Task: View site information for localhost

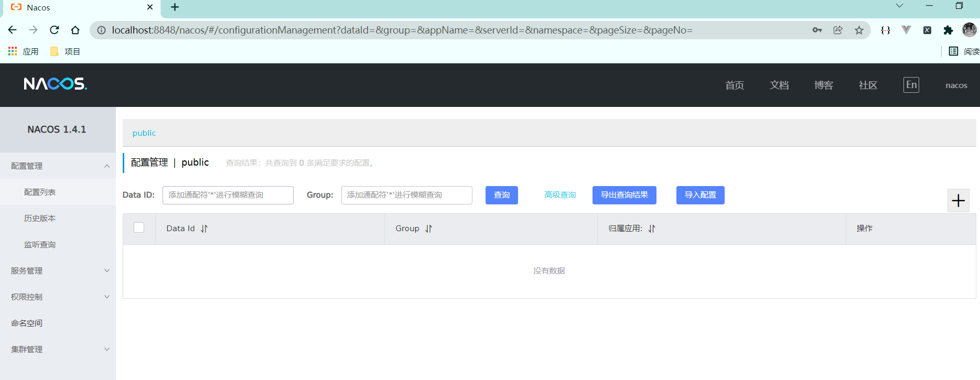Action: (x=102, y=30)
